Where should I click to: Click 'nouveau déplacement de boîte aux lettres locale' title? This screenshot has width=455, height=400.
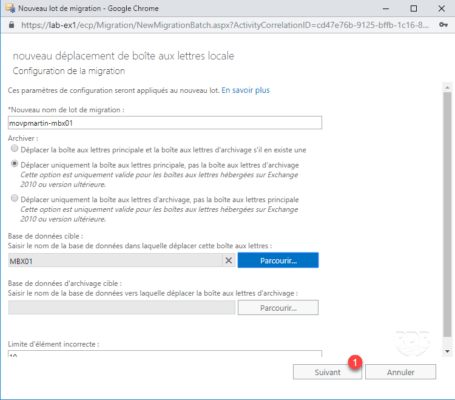point(123,56)
